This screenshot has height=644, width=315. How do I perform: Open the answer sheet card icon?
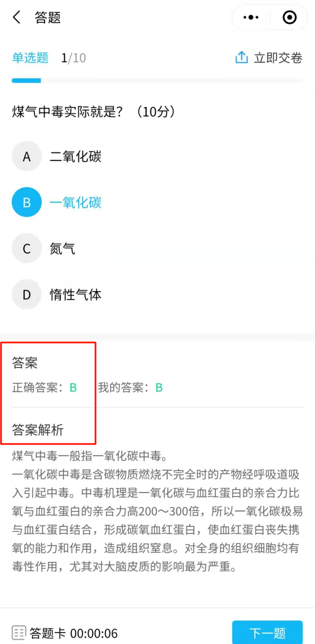pyautogui.click(x=19, y=633)
